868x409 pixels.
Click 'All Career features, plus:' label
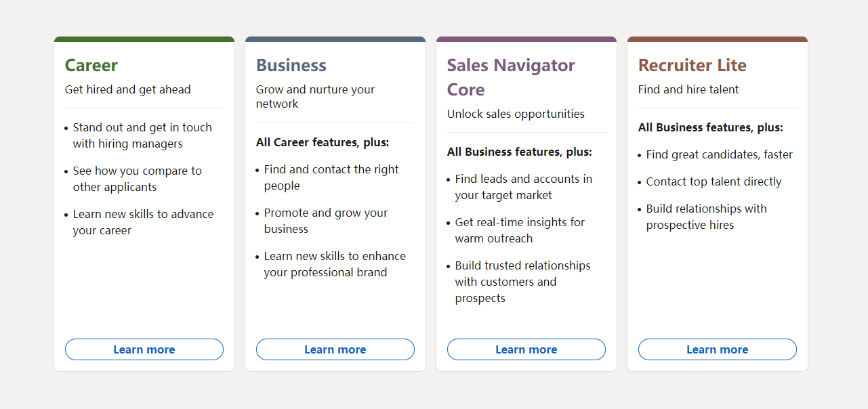pyautogui.click(x=323, y=142)
